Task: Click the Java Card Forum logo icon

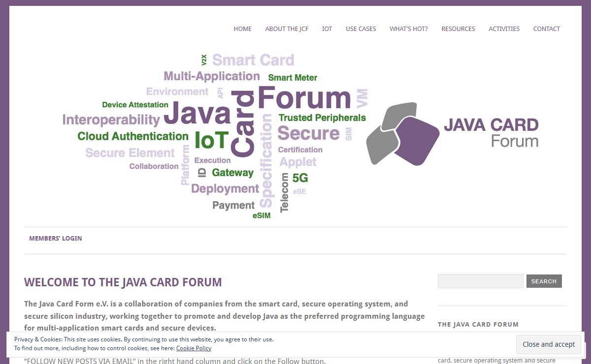Action: click(x=403, y=134)
